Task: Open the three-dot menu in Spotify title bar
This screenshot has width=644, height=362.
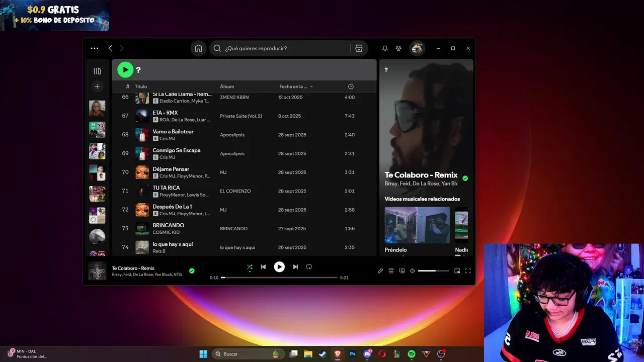Action: [95, 48]
